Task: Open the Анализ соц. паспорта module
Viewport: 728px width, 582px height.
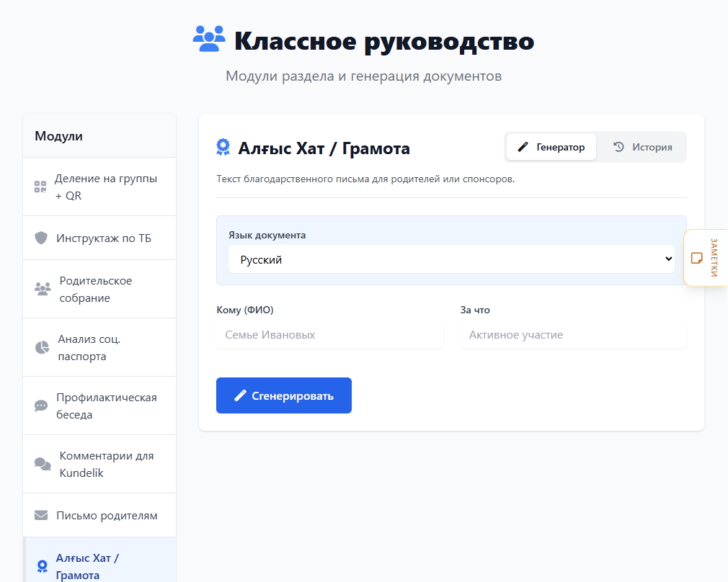Action: (x=99, y=347)
